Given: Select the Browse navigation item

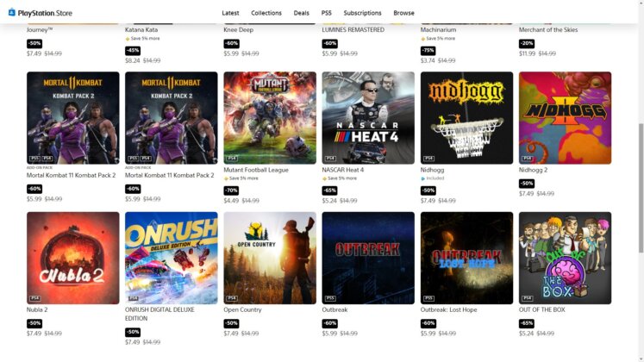Looking at the screenshot, I should click(x=403, y=13).
